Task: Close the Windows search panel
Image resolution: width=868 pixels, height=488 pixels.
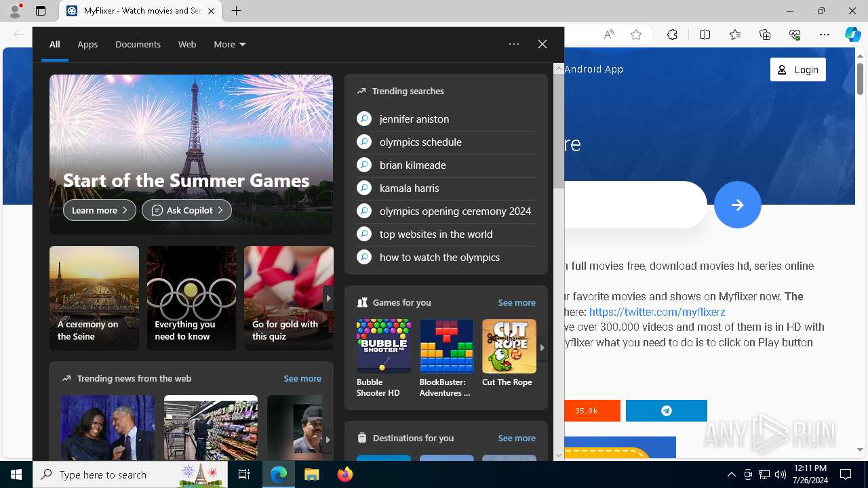Action: pyautogui.click(x=542, y=44)
